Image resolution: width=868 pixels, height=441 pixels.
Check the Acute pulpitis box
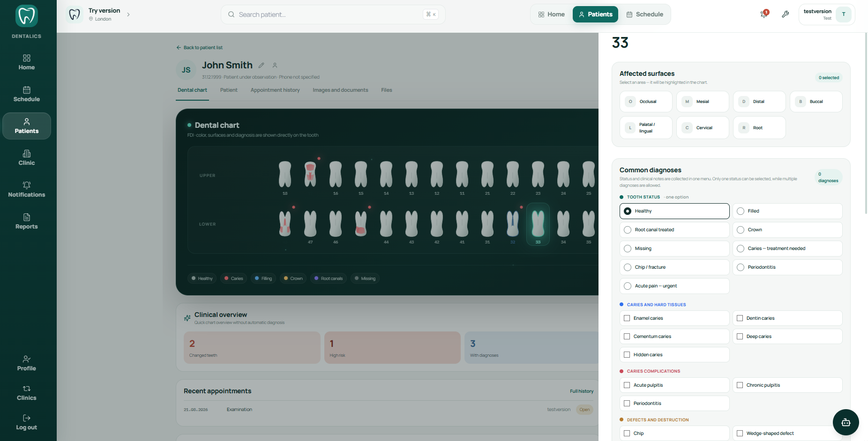point(627,385)
